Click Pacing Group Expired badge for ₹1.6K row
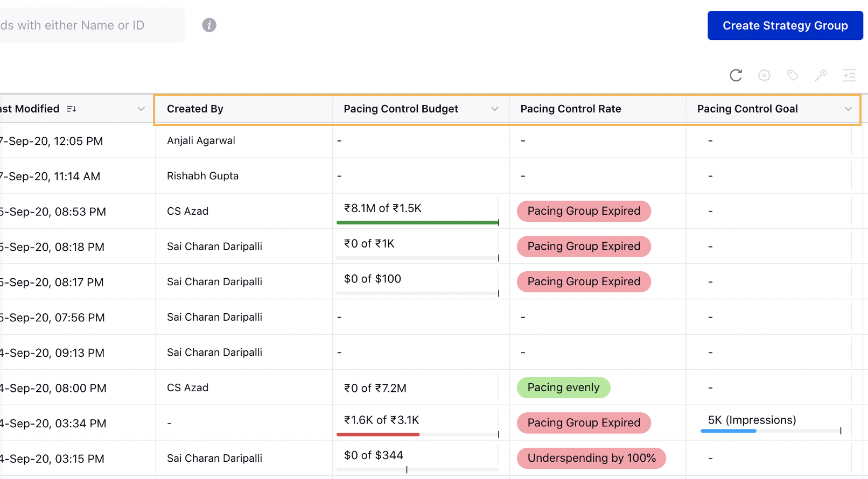This screenshot has height=479, width=868. pyautogui.click(x=584, y=423)
